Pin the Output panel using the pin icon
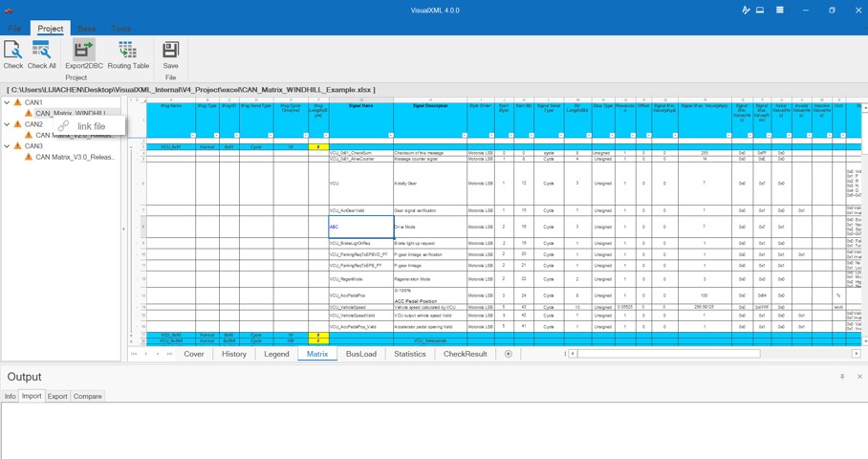 842,377
